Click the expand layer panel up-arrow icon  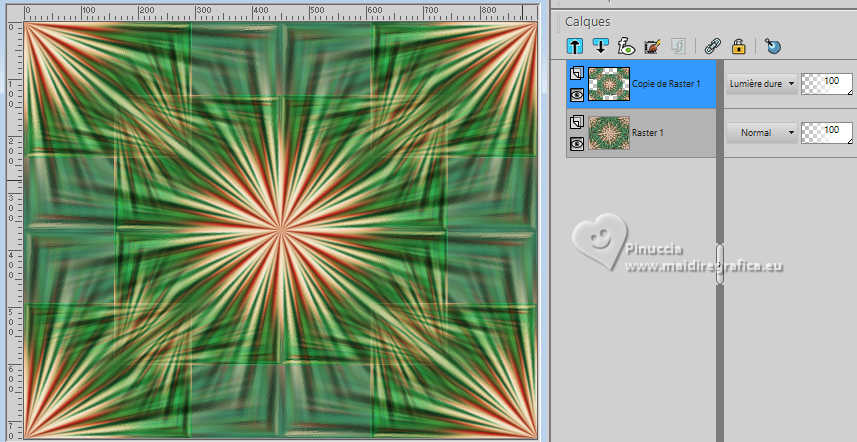coord(575,46)
